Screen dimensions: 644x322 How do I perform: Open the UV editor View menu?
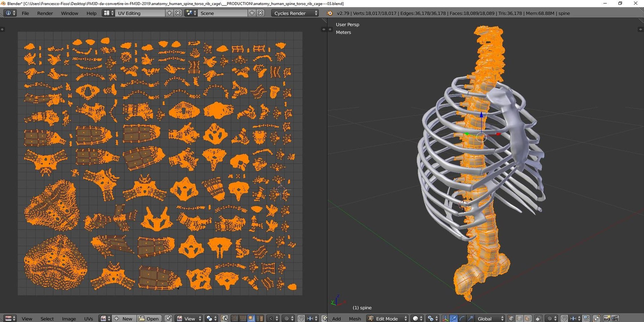[x=27, y=319]
